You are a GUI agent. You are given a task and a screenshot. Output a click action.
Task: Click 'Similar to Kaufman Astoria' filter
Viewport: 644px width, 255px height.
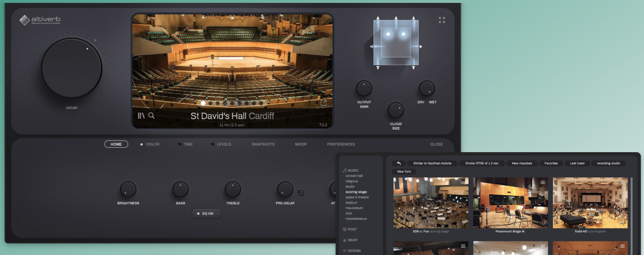[x=432, y=163]
